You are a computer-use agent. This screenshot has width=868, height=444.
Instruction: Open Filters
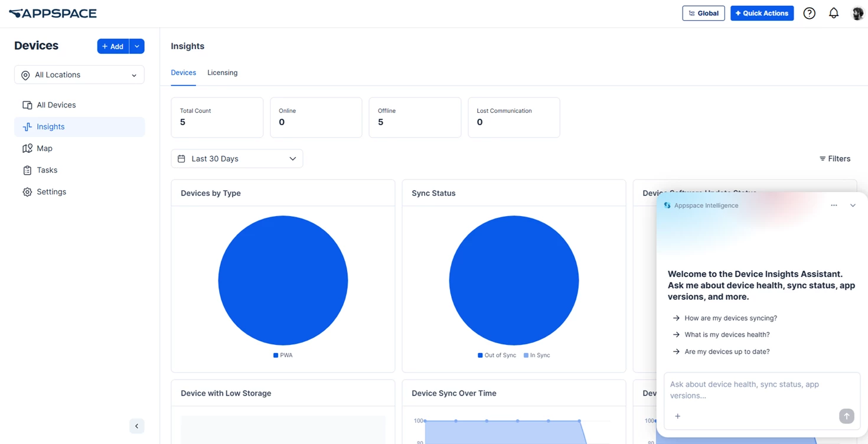click(x=835, y=159)
